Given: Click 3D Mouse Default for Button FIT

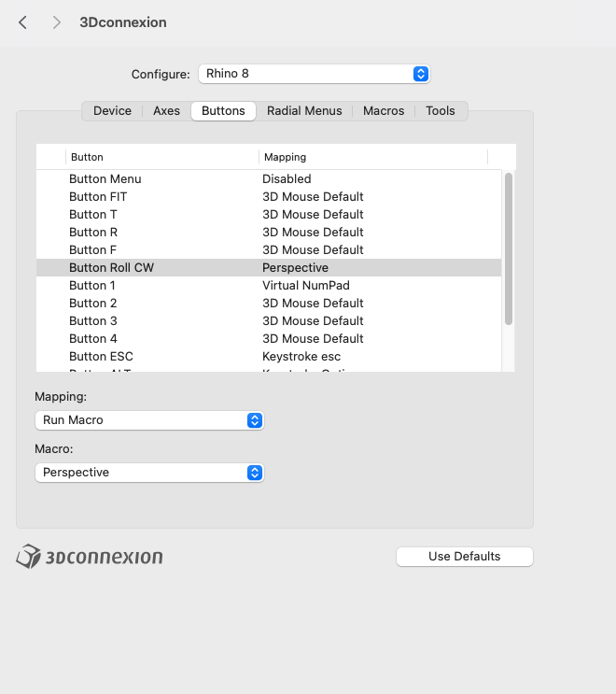Looking at the screenshot, I should 313,196.
